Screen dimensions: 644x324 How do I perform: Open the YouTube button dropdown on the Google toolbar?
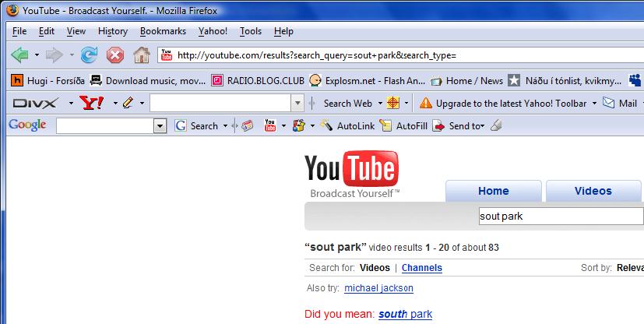pos(283,126)
